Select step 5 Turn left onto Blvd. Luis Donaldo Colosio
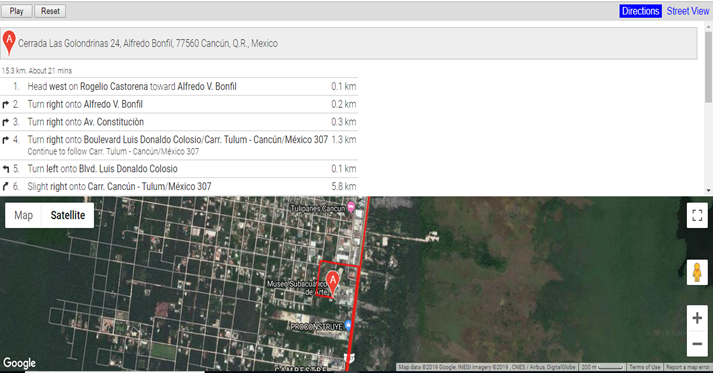 (x=179, y=169)
